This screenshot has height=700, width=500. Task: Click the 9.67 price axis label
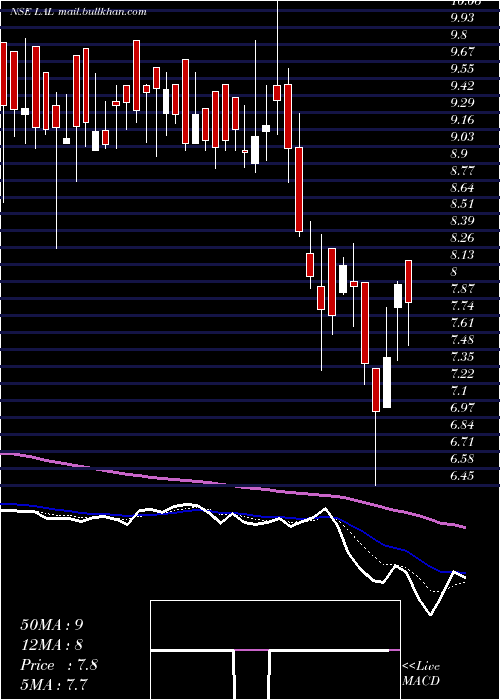coord(462,52)
